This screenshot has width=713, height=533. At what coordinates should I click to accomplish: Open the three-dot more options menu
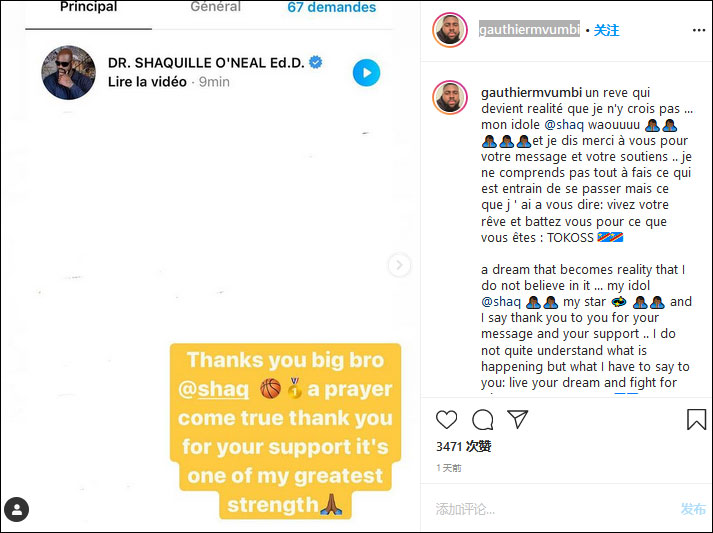tap(698, 30)
